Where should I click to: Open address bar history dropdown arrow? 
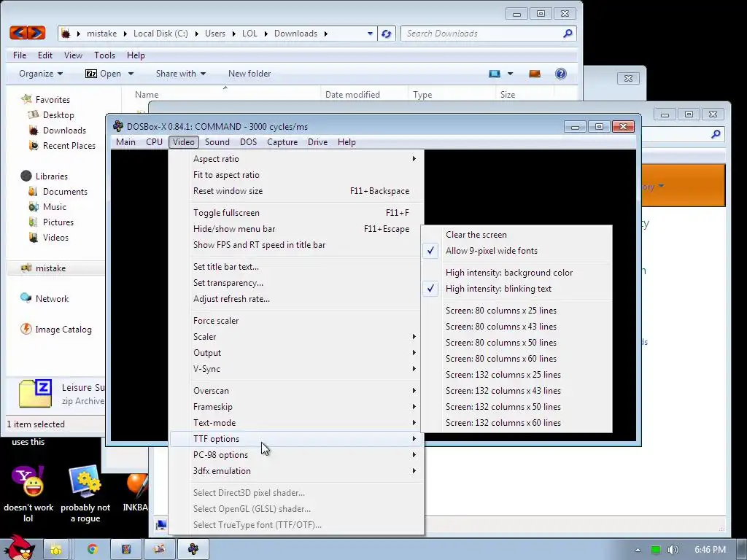370,34
